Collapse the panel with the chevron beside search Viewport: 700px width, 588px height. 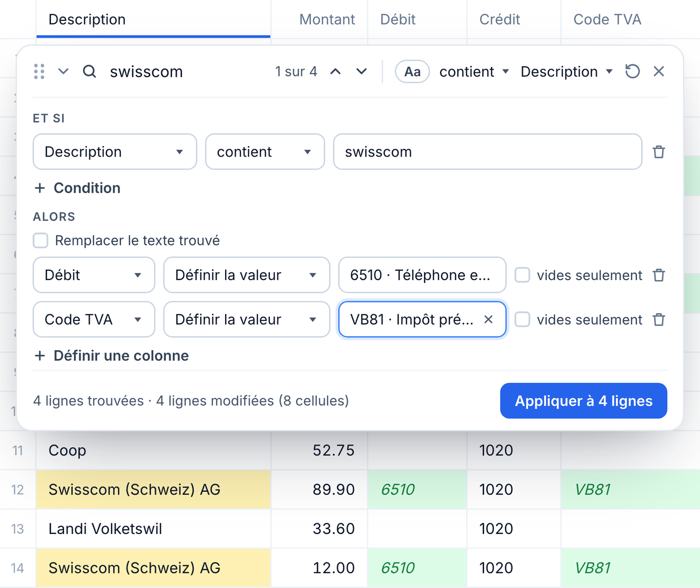click(63, 71)
